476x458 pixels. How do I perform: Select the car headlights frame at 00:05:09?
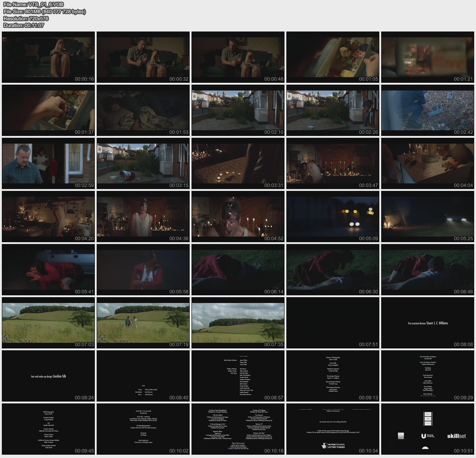pos(332,216)
